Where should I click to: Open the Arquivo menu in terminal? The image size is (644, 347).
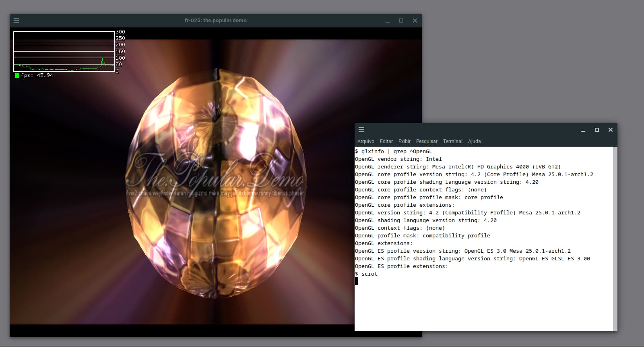click(366, 141)
